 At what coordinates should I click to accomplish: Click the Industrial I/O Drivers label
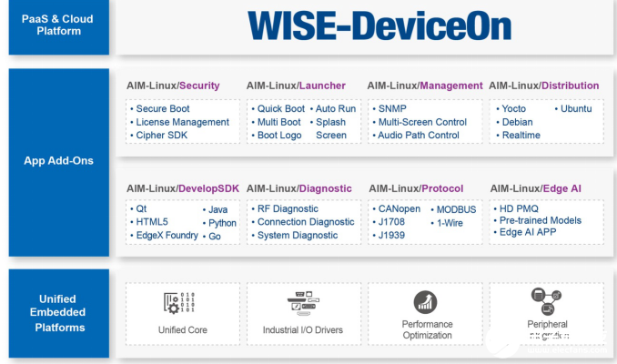tap(303, 329)
